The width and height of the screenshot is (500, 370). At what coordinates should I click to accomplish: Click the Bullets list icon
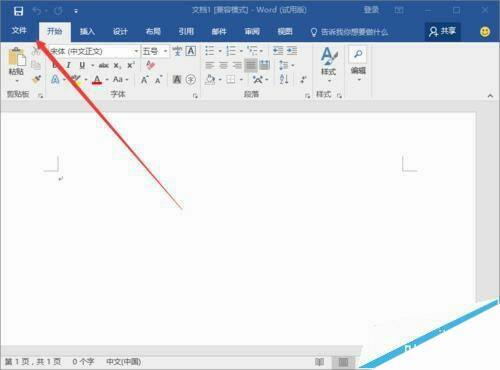(x=210, y=51)
